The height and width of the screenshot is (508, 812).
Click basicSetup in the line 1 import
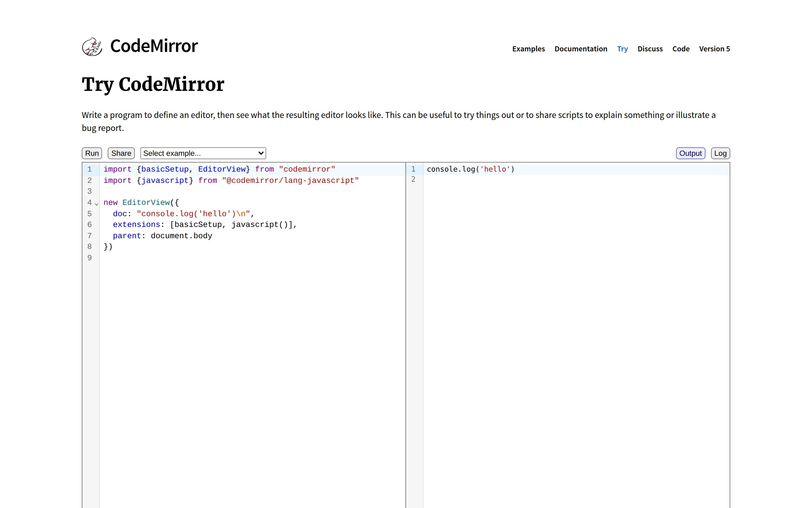(165, 169)
